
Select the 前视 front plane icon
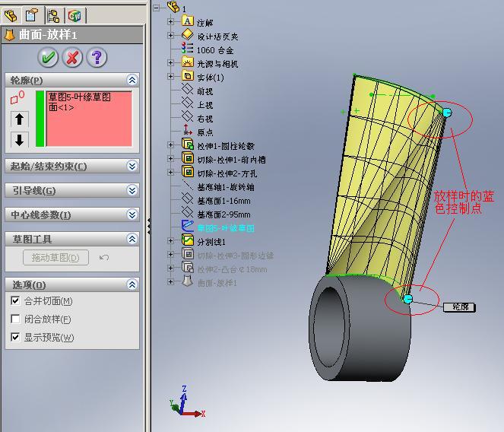point(188,90)
